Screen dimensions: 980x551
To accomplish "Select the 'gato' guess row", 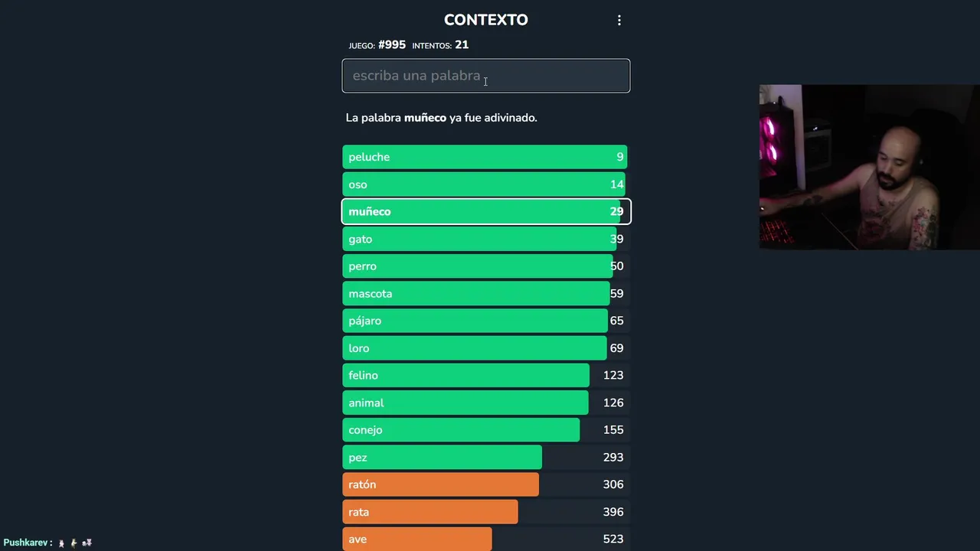I will tap(485, 240).
